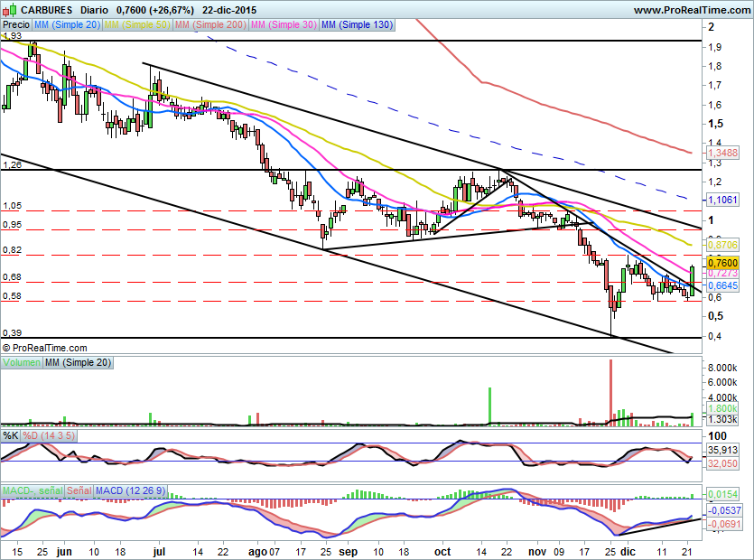Screen dimensions: 754x560
Task: Click the MACD-, señal histogram label
Action: pyautogui.click(x=33, y=490)
